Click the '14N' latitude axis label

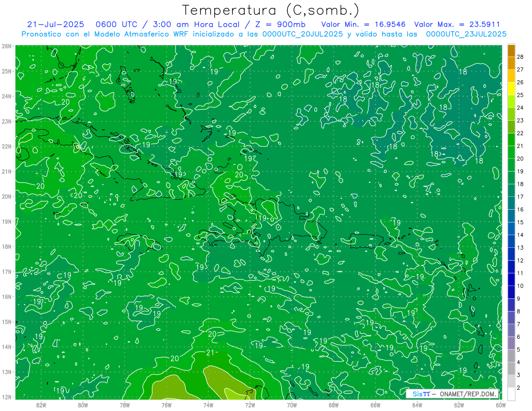point(6,347)
